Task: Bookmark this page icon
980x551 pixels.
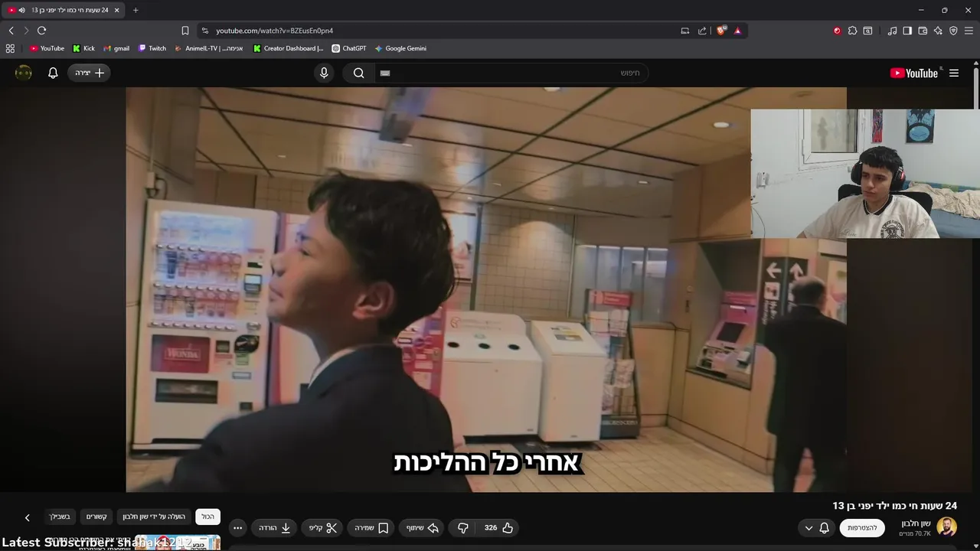Action: [x=185, y=31]
